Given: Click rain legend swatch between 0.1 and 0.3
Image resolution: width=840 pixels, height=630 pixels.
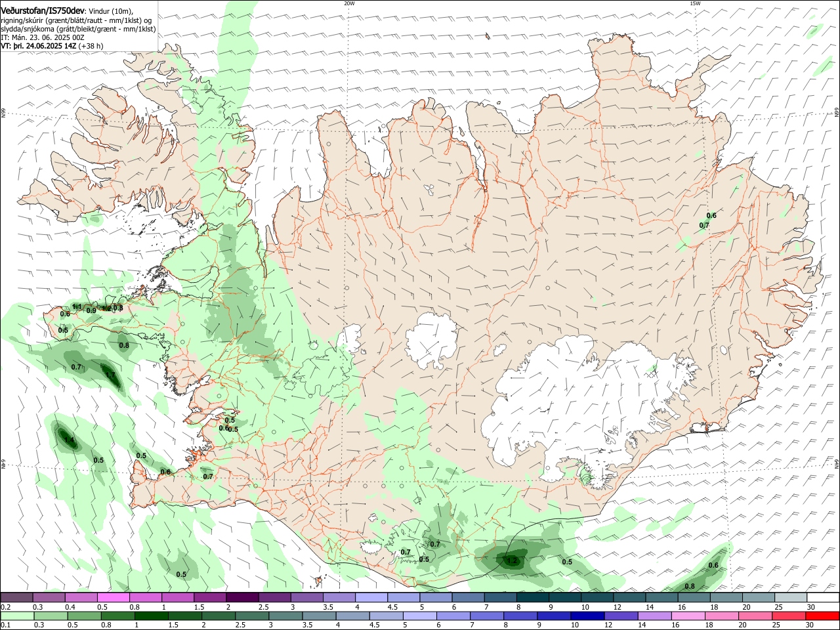Looking at the screenshot, I should point(17,616).
